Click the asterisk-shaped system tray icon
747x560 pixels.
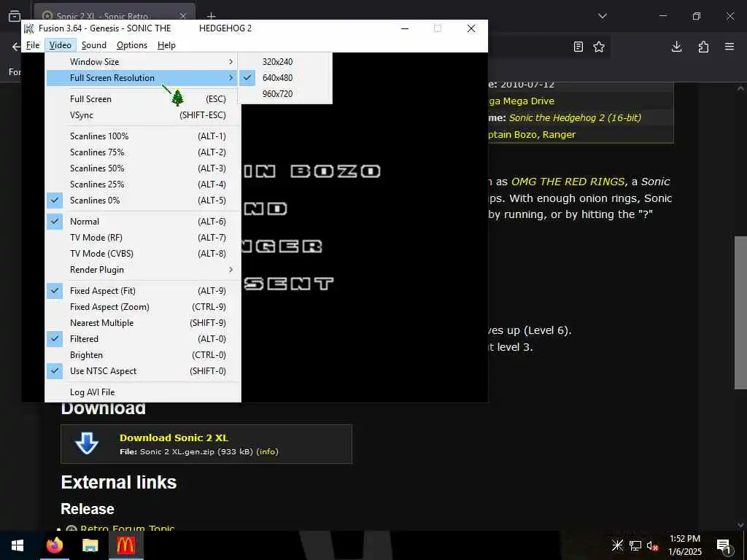click(617, 545)
